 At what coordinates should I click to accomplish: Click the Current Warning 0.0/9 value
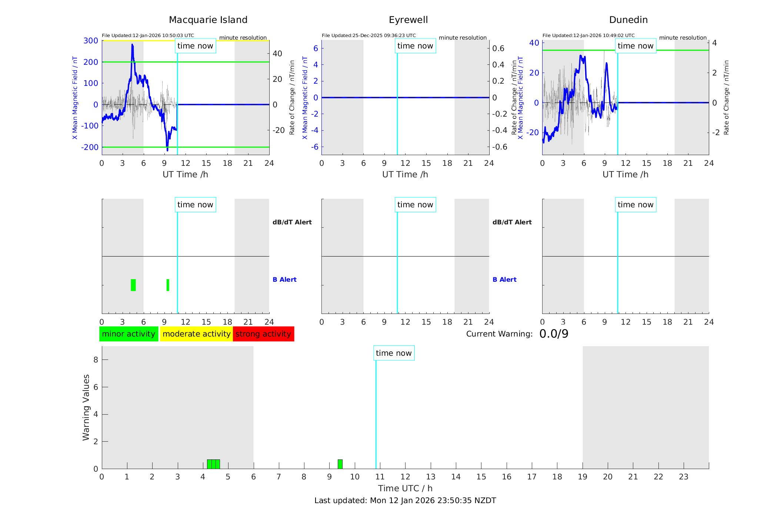[x=554, y=334]
